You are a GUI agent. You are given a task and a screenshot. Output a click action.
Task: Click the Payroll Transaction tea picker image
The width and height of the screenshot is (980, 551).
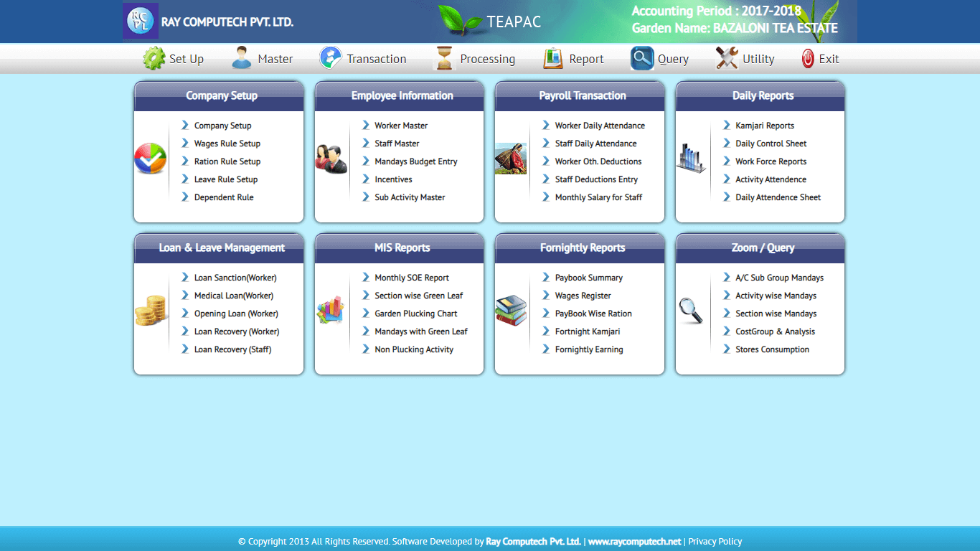click(511, 159)
